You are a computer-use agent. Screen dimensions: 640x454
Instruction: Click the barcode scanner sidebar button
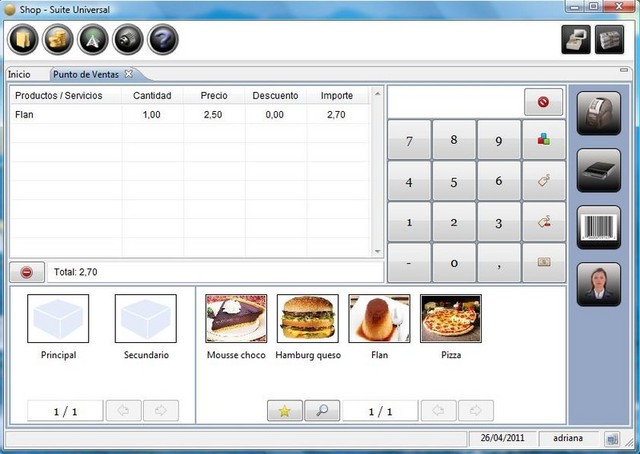pos(599,227)
